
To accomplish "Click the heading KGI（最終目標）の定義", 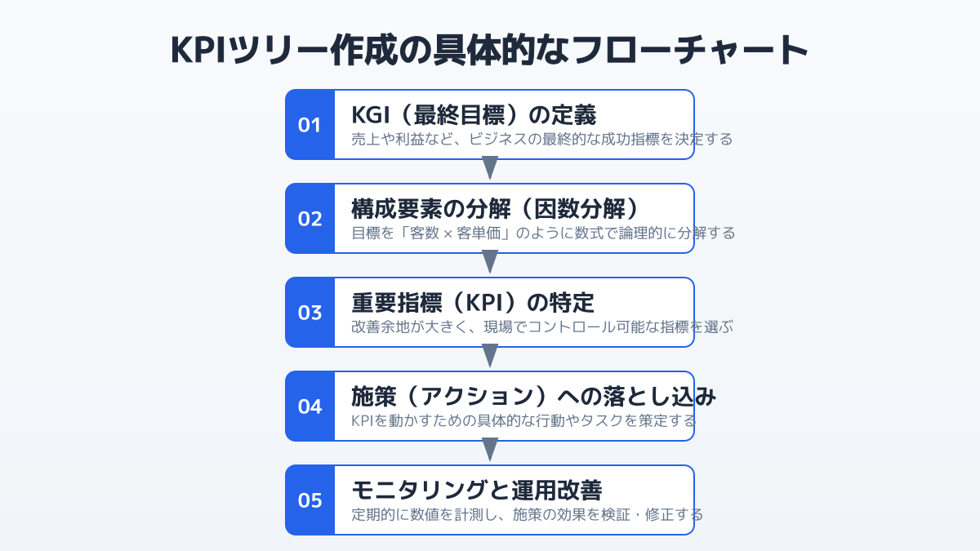I will click(x=474, y=114).
